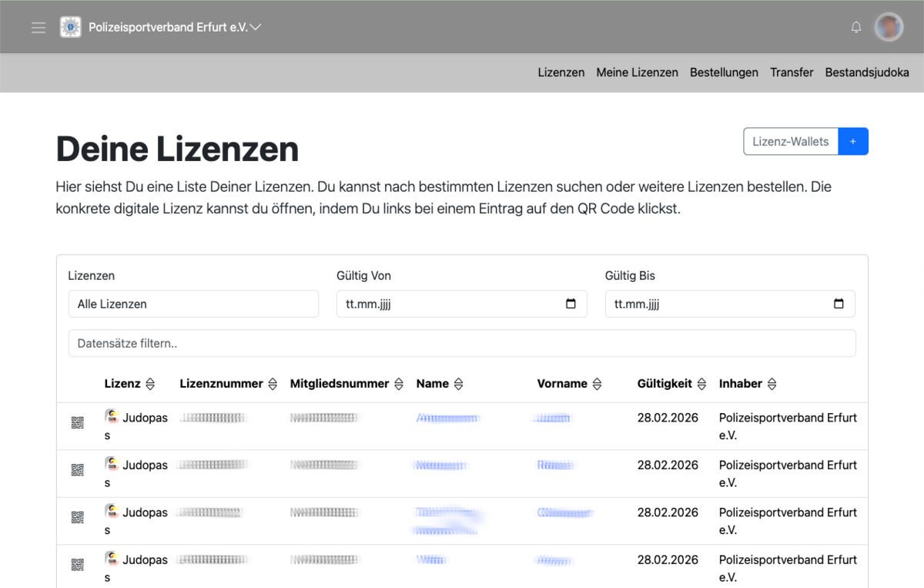Click the Polizeisportverband club logo

[x=71, y=28]
